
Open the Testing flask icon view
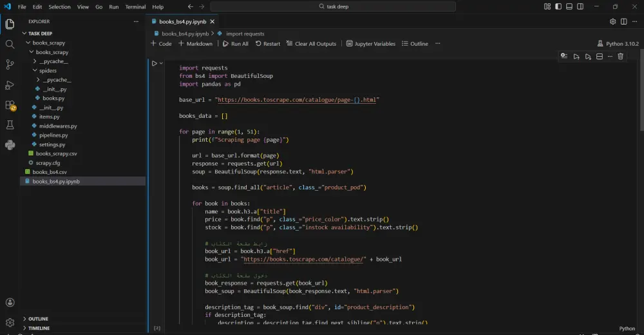tap(10, 125)
